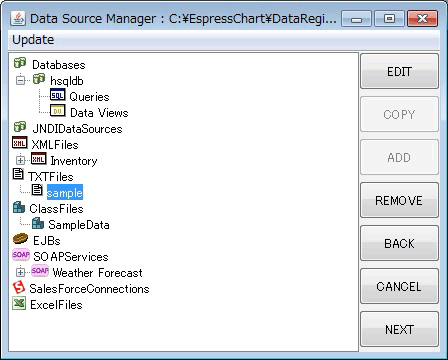This screenshot has height=360, width=448.
Task: Select the Inventory label
Action: 74,161
